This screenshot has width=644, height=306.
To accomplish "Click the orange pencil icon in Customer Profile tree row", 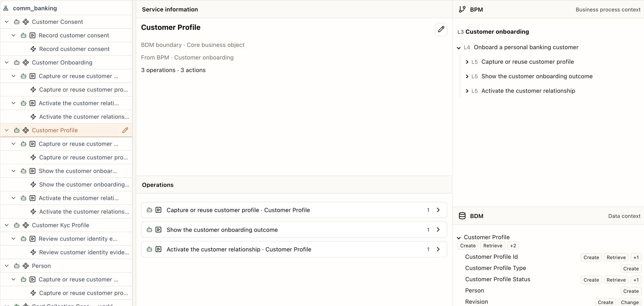I will [125, 130].
